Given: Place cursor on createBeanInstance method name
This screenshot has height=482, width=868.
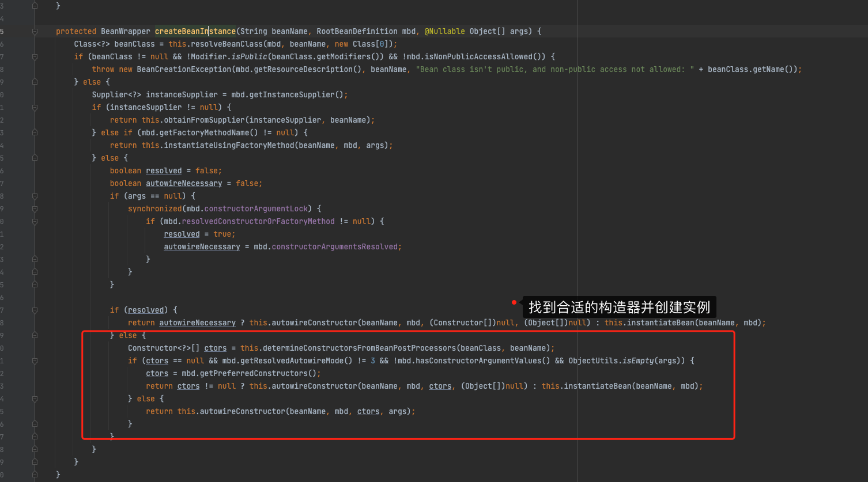Looking at the screenshot, I should pos(195,32).
